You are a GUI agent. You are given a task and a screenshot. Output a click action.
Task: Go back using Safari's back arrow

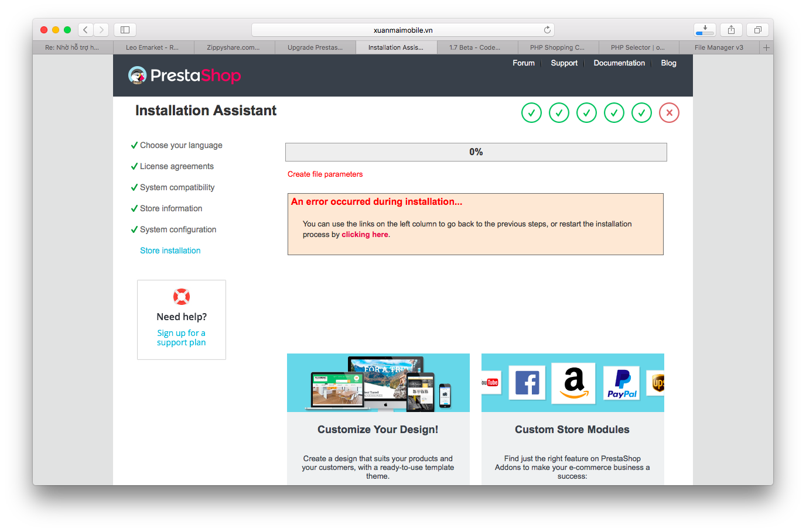pos(86,30)
